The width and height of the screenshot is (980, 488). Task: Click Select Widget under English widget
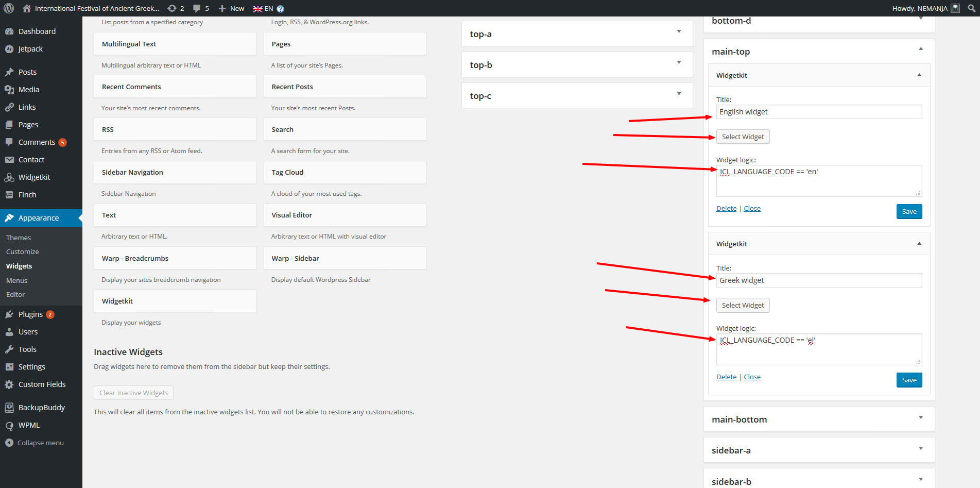click(x=743, y=137)
